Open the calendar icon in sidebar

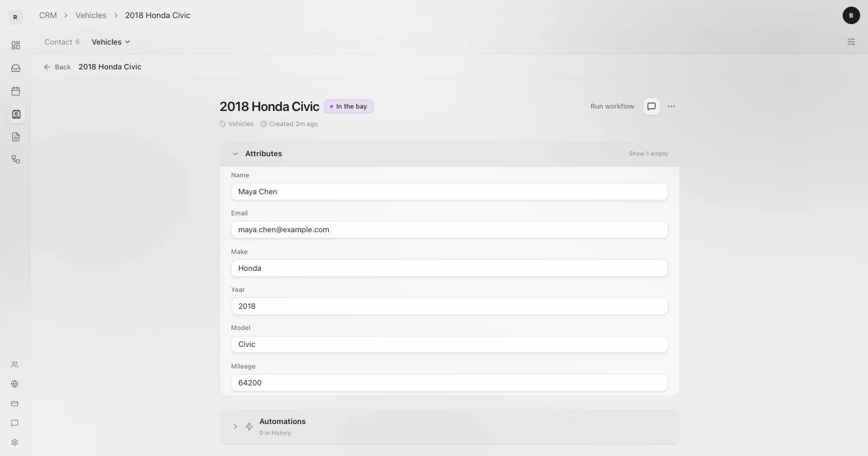(x=16, y=91)
